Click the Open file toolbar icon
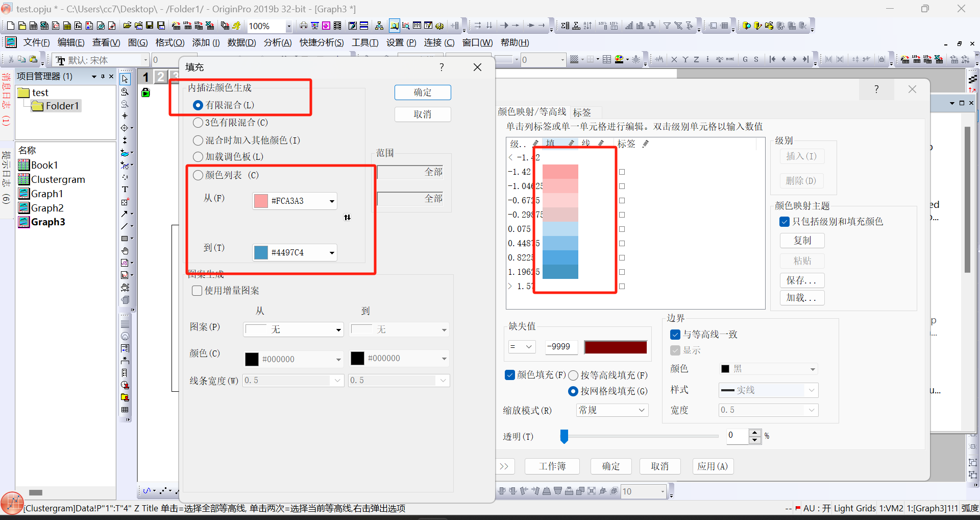Image resolution: width=980 pixels, height=520 pixels. pos(127,26)
